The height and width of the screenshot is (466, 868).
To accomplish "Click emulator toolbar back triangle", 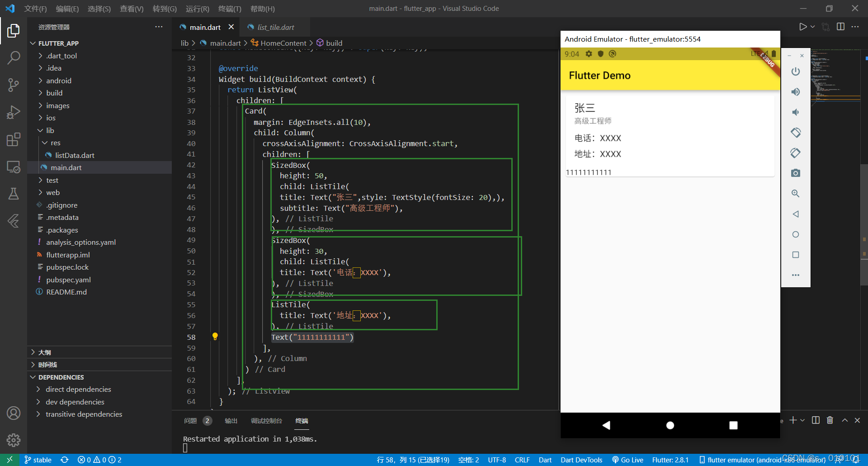I will [796, 214].
